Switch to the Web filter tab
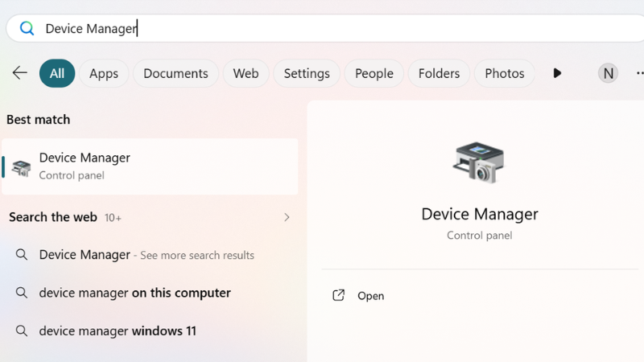644x362 pixels. pyautogui.click(x=246, y=73)
